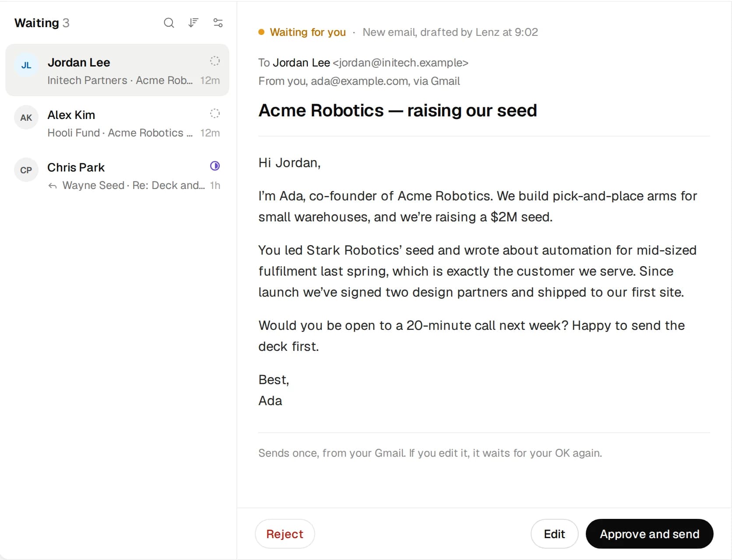Screen dimensions: 732x560
Task: Click Jordan Lee's dashed status circle
Action: click(x=215, y=61)
